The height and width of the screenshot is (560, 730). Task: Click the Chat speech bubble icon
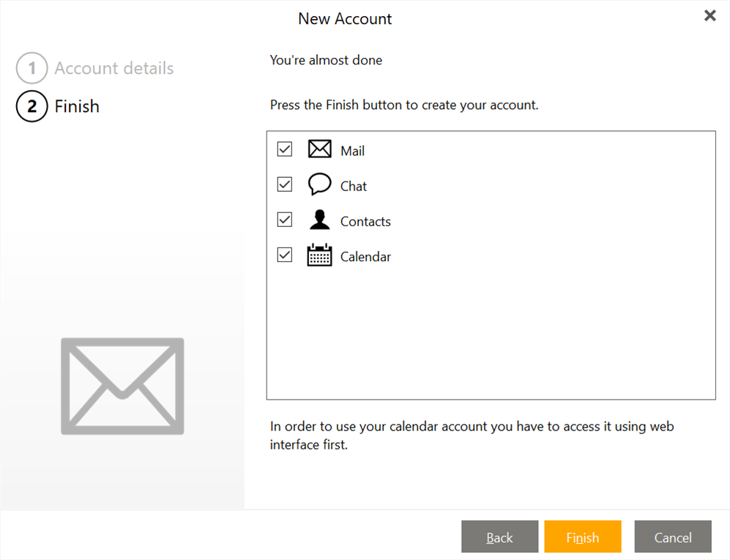tap(319, 184)
